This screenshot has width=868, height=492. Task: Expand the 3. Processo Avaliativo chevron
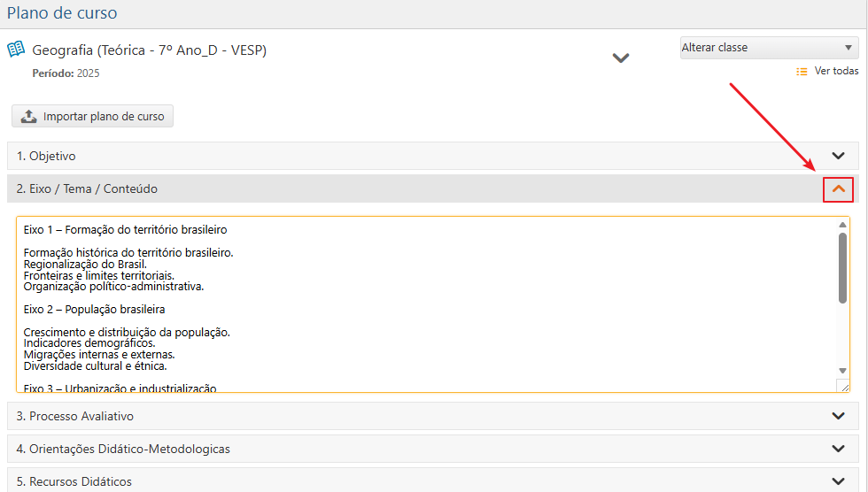[x=838, y=416]
